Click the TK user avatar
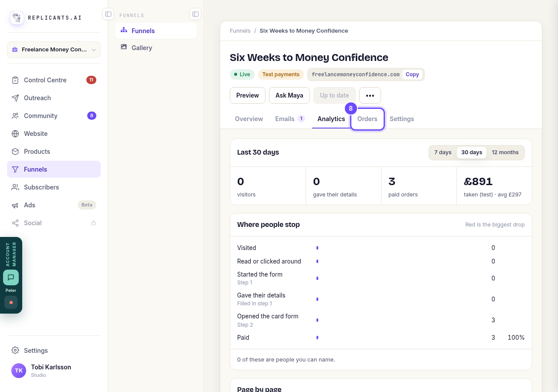 coord(19,371)
